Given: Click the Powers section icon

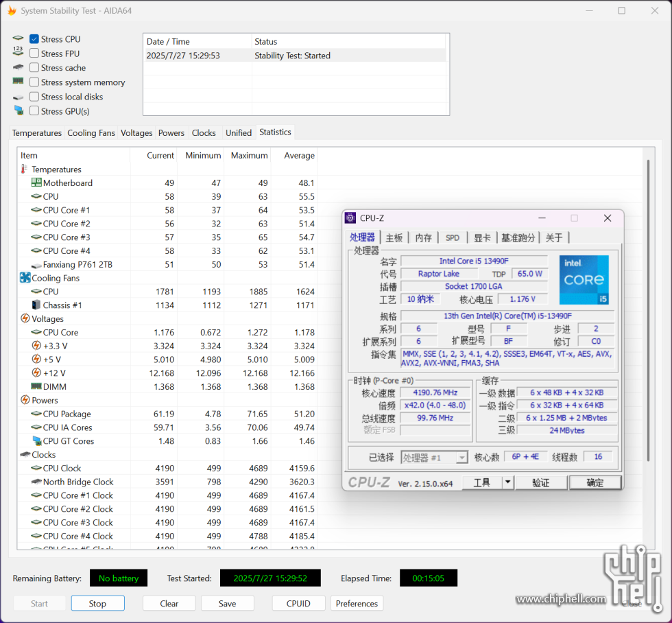Looking at the screenshot, I should coord(25,400).
